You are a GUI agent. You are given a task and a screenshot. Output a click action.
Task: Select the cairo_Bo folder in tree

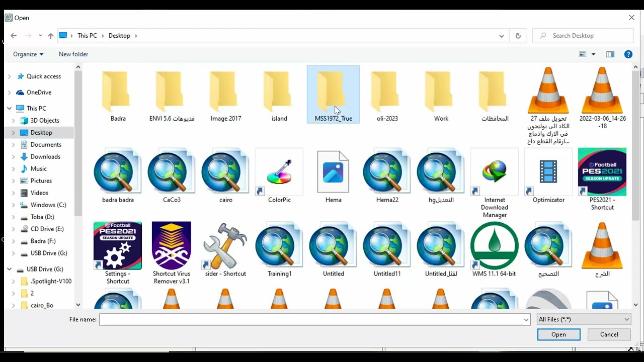tap(42, 305)
